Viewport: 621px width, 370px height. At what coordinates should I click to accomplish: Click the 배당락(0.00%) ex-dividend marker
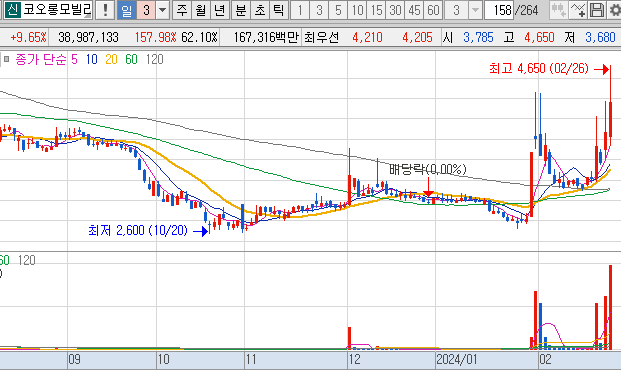(x=428, y=169)
